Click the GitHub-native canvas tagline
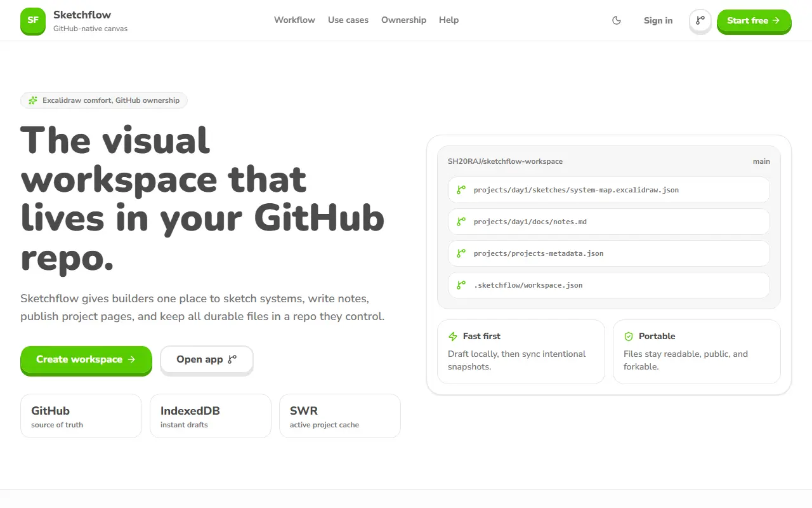 click(x=90, y=29)
